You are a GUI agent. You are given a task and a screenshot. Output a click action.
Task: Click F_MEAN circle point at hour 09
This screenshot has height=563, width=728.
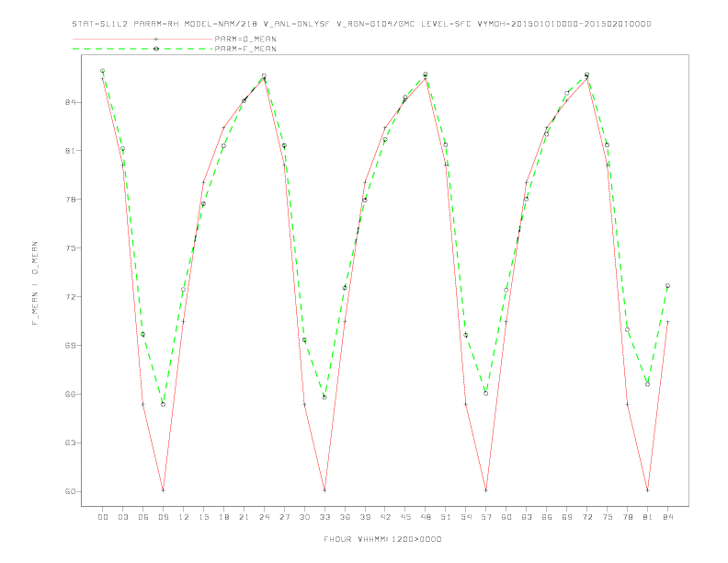coord(163,404)
